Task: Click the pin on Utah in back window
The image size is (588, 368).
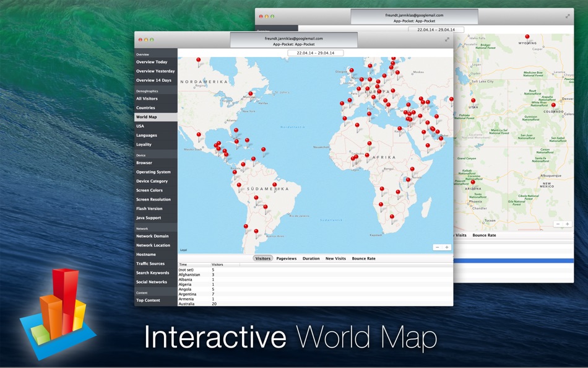Action: pos(473,102)
